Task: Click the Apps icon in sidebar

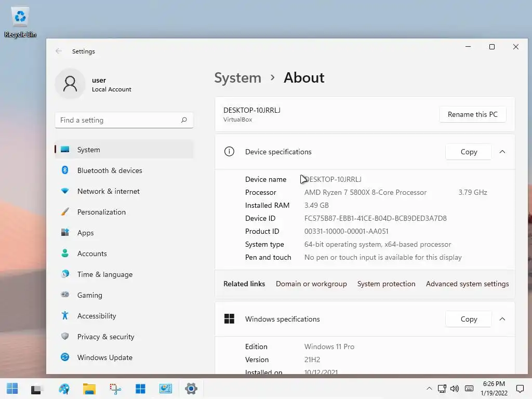Action: point(65,233)
